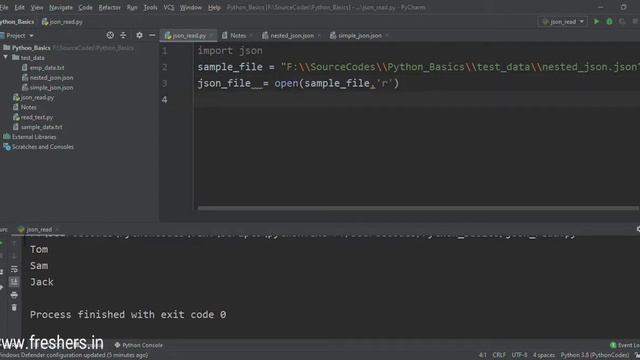Close the Notes editor tab

(251, 36)
